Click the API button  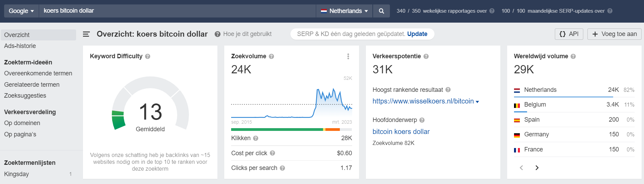(x=569, y=34)
